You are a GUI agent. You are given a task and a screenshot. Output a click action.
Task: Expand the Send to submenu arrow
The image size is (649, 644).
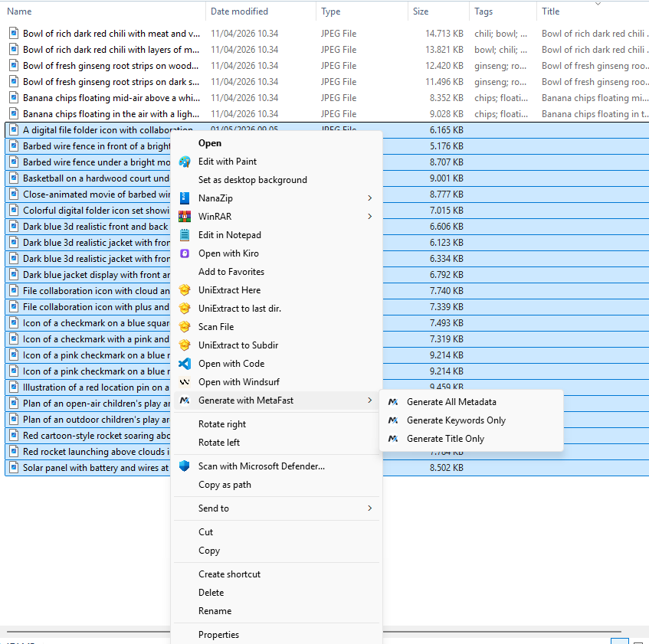[369, 508]
